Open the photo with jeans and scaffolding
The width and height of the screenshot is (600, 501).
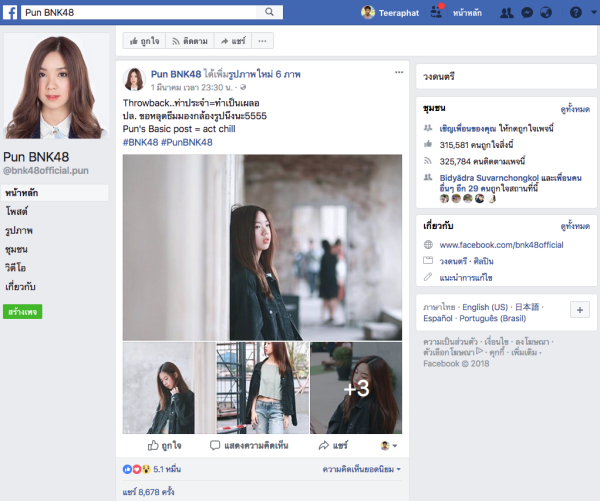pyautogui.click(x=262, y=388)
